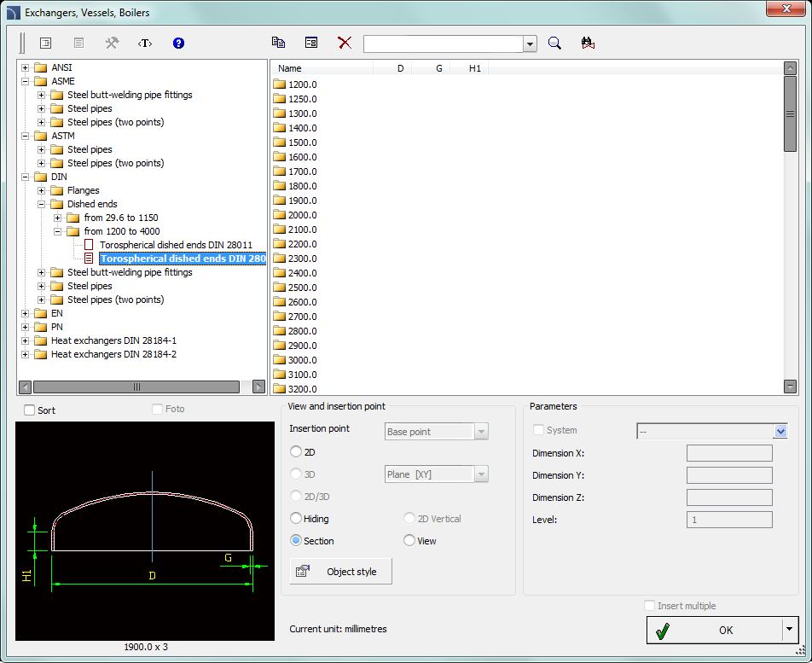Collapse the Dished ends node

pyautogui.click(x=41, y=204)
